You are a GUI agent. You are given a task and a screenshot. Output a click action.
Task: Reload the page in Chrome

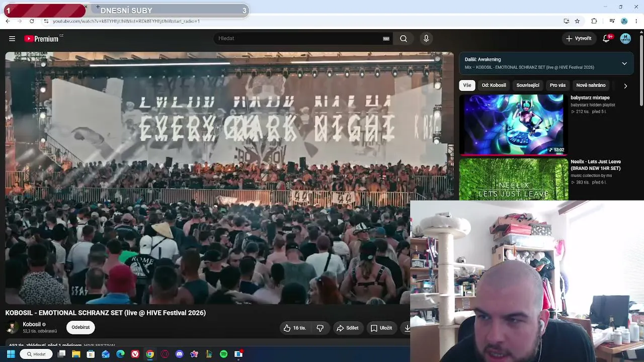click(32, 21)
